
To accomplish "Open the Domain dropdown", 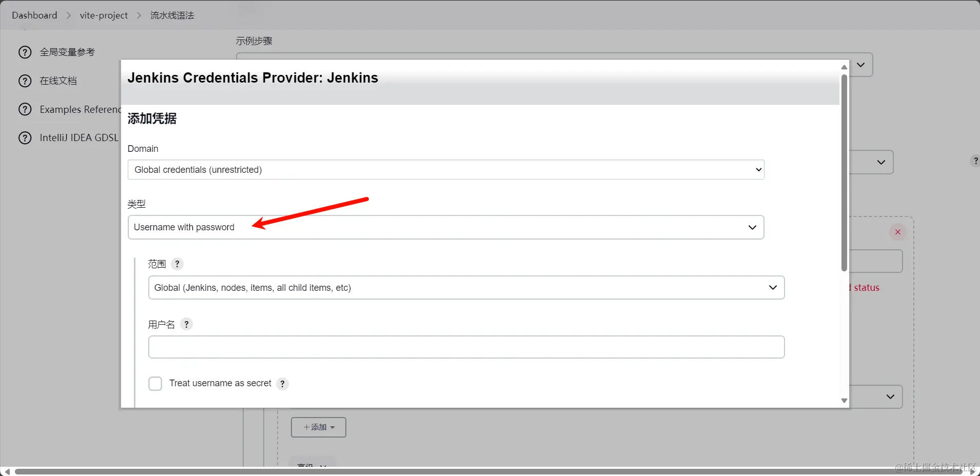I will [x=446, y=170].
